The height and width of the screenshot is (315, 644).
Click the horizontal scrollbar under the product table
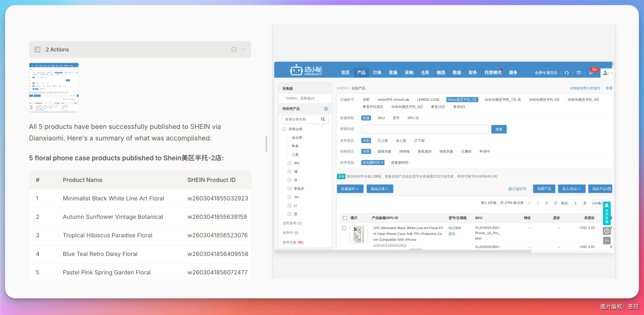403,251
